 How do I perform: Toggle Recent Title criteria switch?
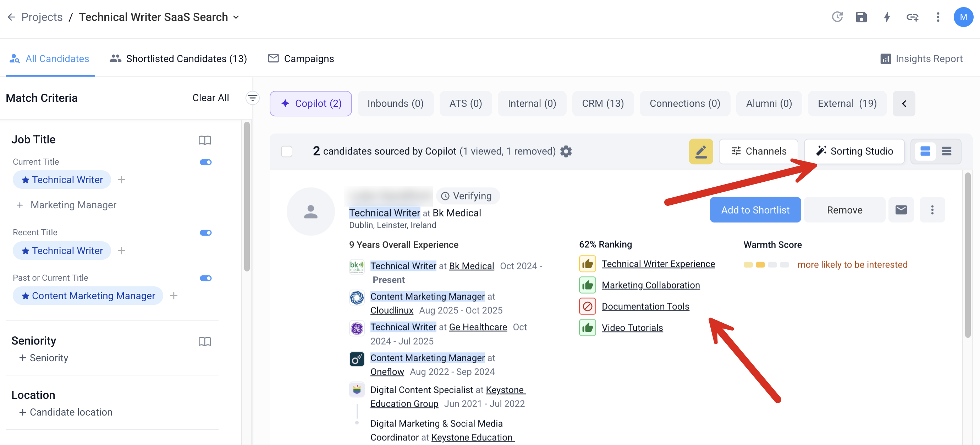point(206,233)
